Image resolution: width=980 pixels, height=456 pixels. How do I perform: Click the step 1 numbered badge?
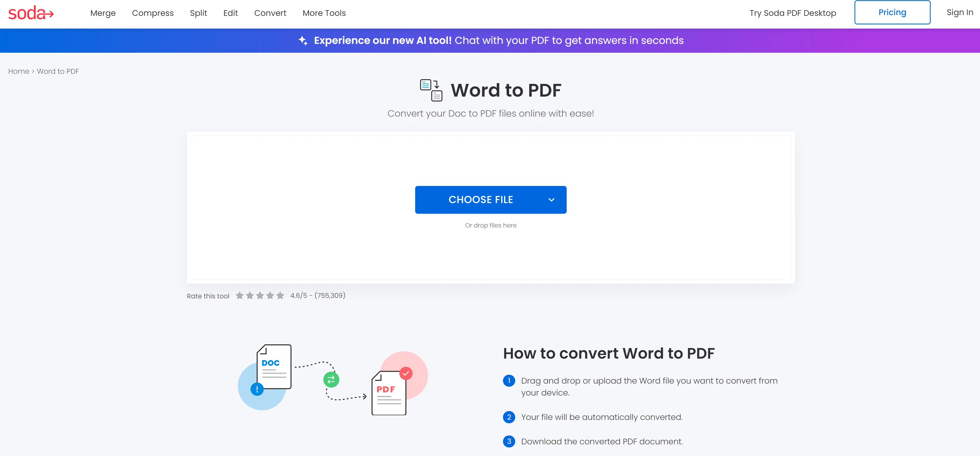[x=509, y=381]
